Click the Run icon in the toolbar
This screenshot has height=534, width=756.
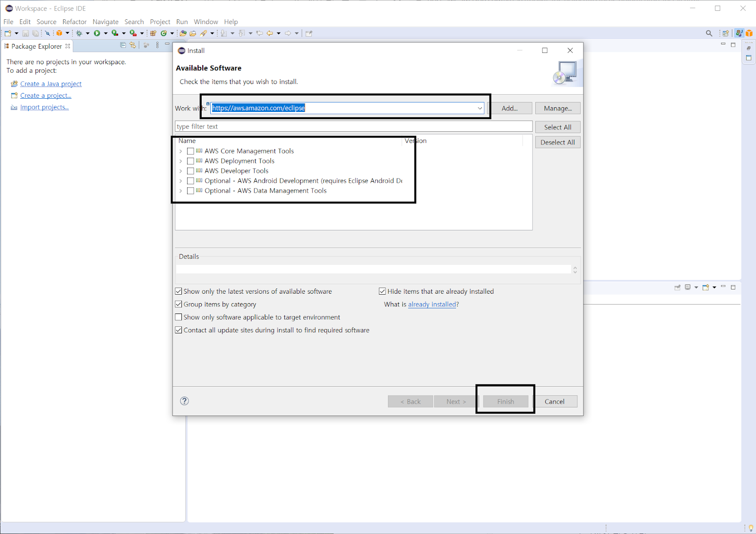click(x=97, y=33)
